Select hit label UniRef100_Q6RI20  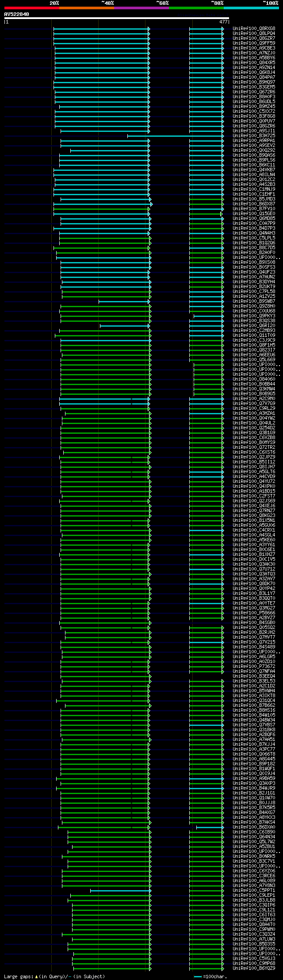(254, 325)
